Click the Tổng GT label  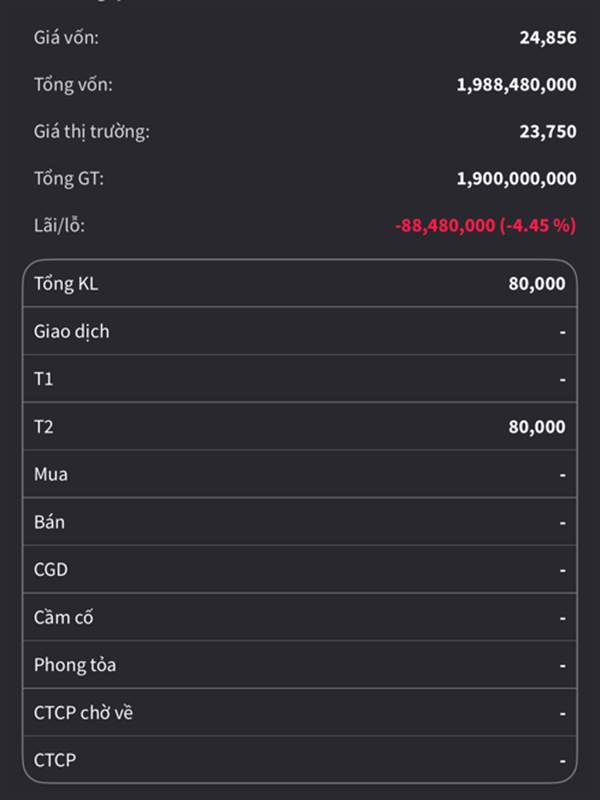coord(69,179)
